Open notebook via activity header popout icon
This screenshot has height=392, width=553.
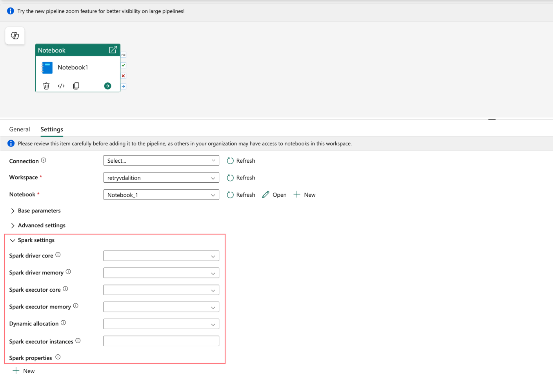[113, 50]
